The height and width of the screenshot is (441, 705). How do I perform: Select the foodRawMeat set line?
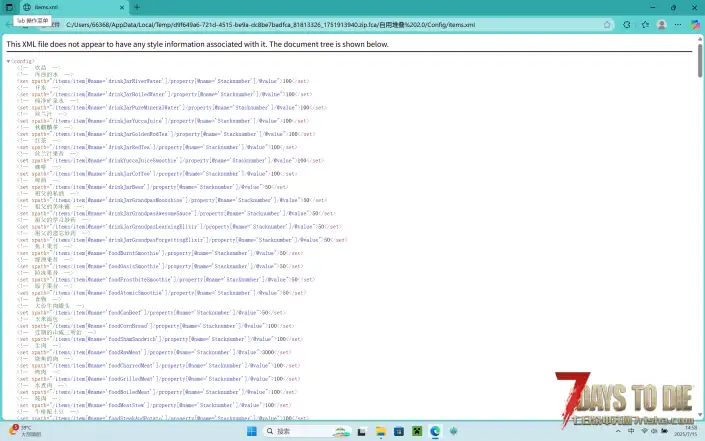tap(154, 352)
